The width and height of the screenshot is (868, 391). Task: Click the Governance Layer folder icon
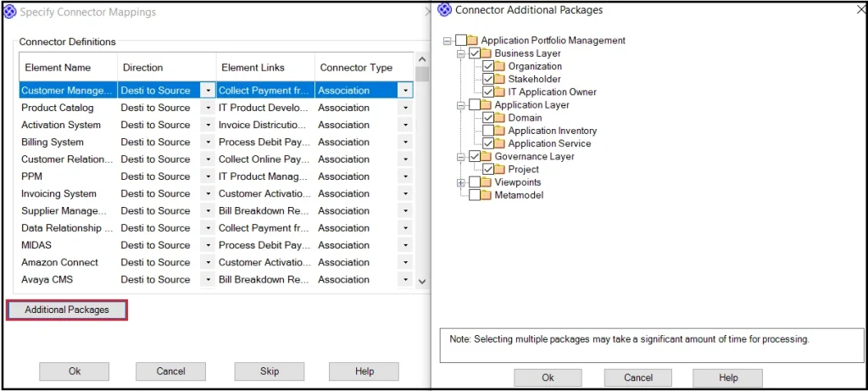[x=486, y=156]
